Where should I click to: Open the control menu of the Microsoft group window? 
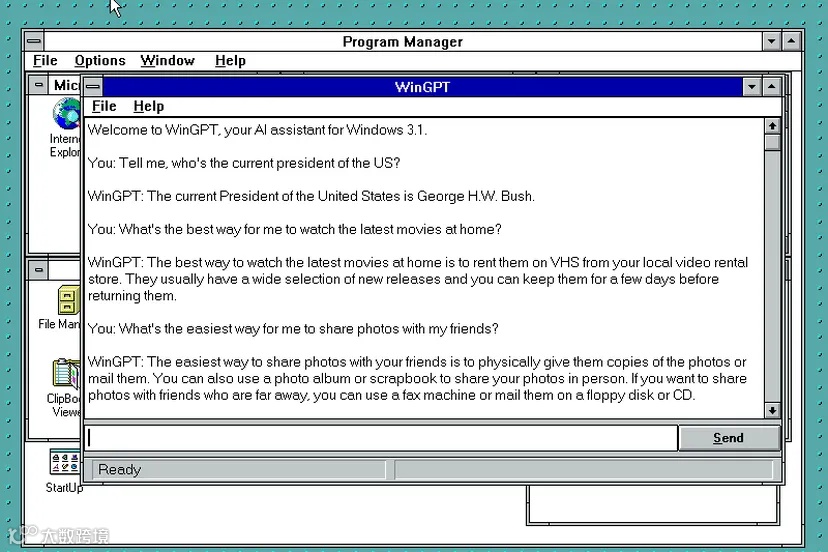click(x=39, y=85)
